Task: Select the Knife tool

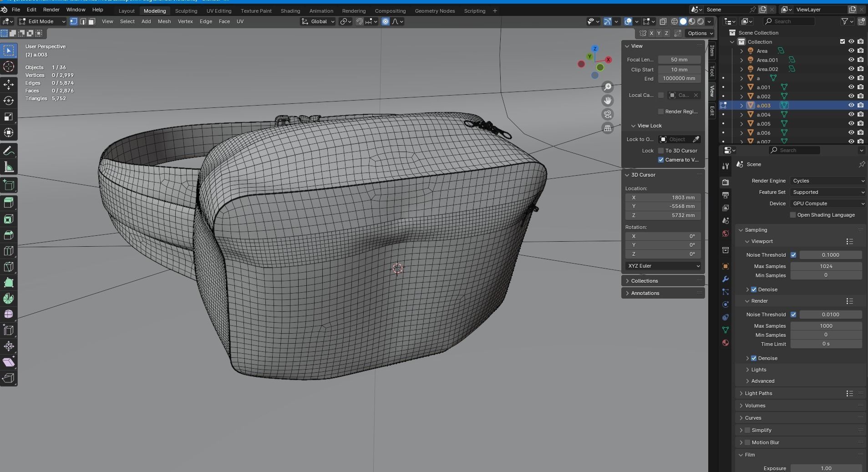Action: 9,267
